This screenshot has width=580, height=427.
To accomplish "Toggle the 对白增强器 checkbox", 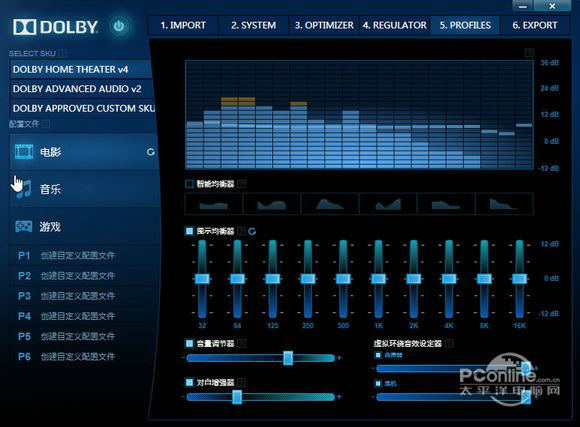I will pyautogui.click(x=189, y=382).
